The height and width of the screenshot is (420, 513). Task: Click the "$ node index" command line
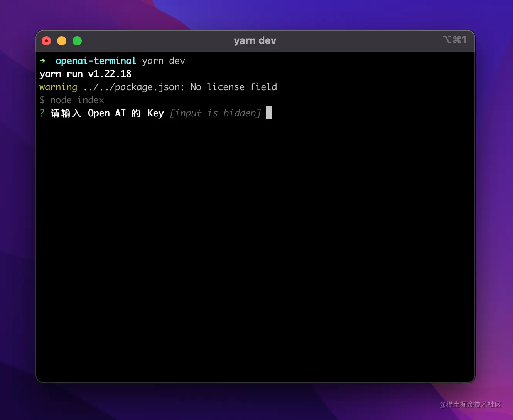[72, 100]
